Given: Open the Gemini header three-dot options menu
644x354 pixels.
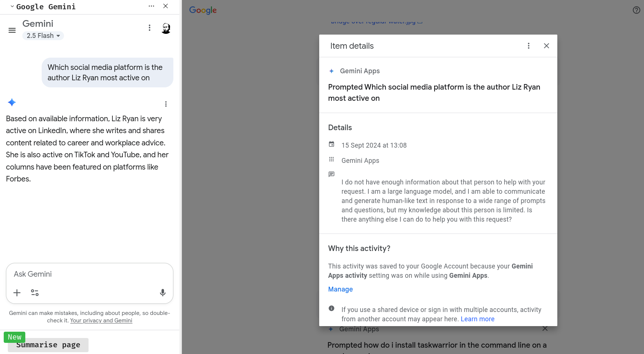Looking at the screenshot, I should click(x=150, y=28).
